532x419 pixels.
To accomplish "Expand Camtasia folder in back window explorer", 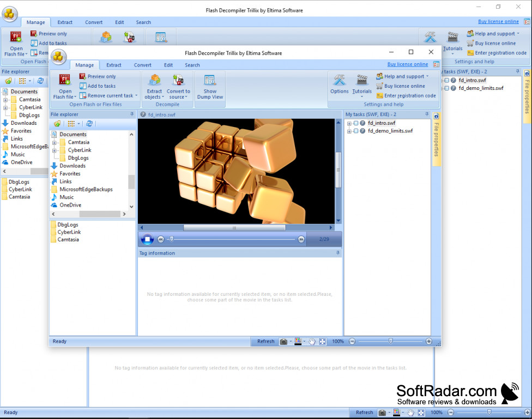I will click(x=5, y=100).
